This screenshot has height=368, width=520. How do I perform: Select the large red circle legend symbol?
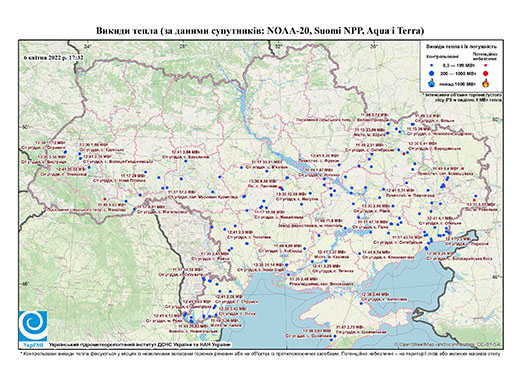click(x=485, y=73)
